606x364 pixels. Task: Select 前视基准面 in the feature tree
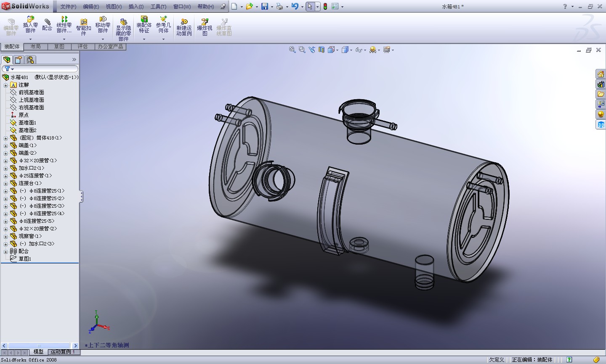coord(31,92)
